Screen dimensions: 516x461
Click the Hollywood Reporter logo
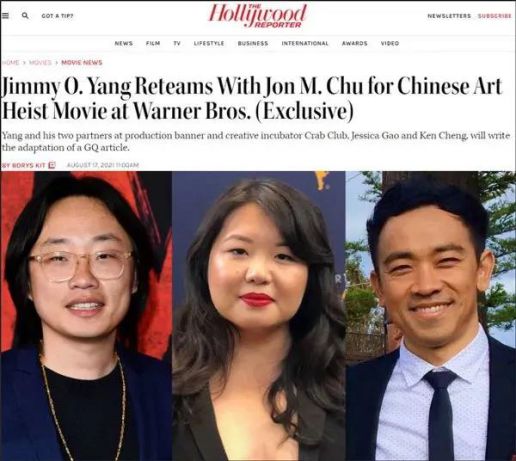[x=257, y=16]
